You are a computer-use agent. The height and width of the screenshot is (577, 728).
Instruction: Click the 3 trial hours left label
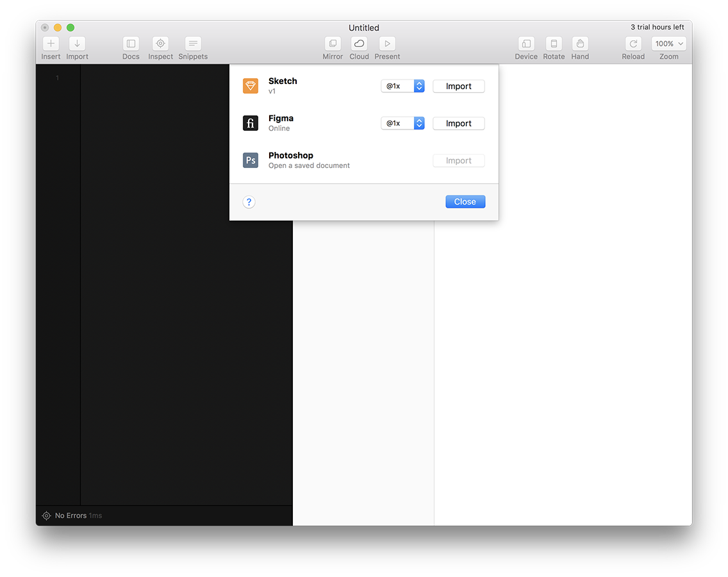657,27
